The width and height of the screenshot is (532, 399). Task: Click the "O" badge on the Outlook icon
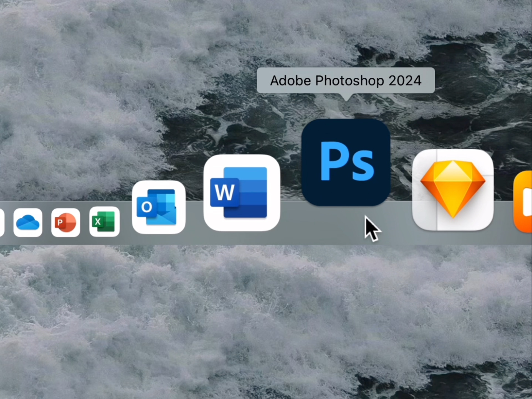[146, 207]
